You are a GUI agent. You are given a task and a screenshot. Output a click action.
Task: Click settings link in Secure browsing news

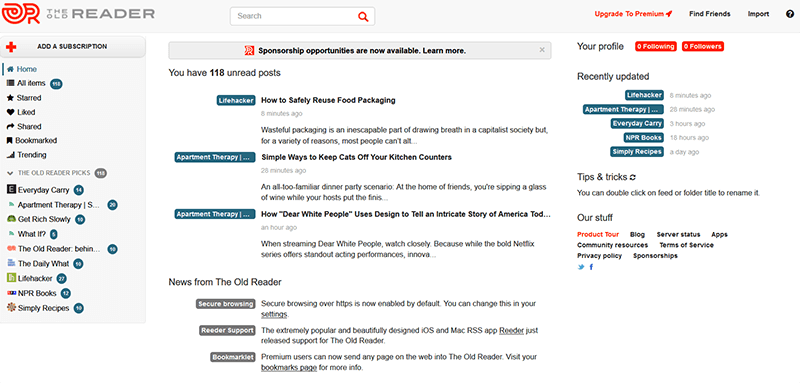[274, 314]
